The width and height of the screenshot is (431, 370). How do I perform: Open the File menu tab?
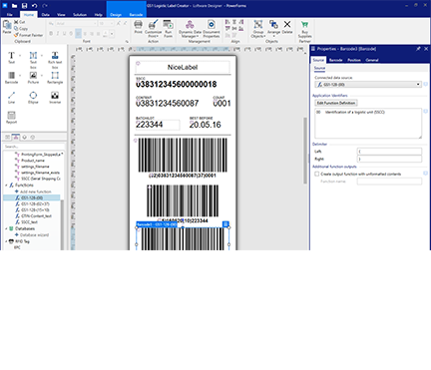(10, 15)
